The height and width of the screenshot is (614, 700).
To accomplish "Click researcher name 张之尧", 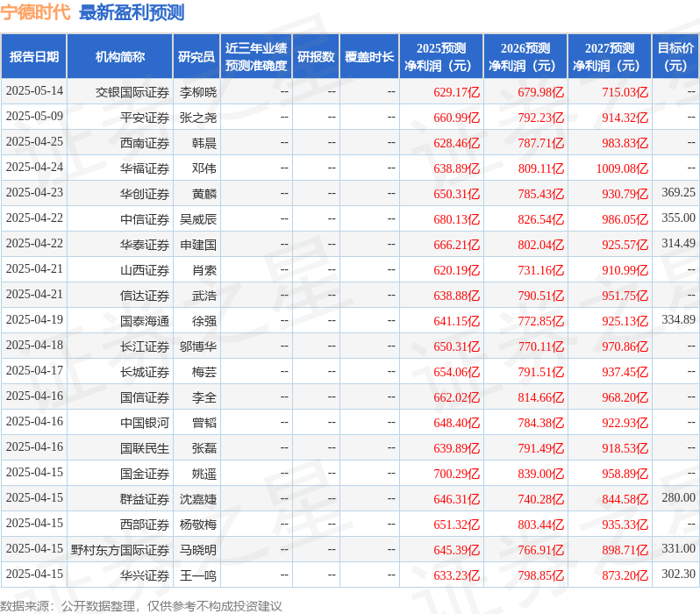I will [198, 118].
